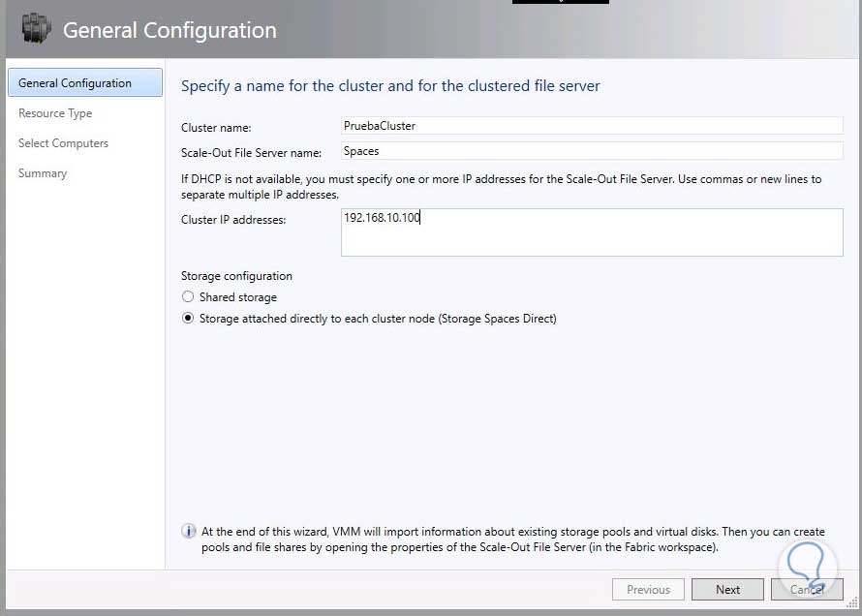Screen dimensions: 862x616
Task: Click the window resize grip in corner
Action: tap(852, 602)
